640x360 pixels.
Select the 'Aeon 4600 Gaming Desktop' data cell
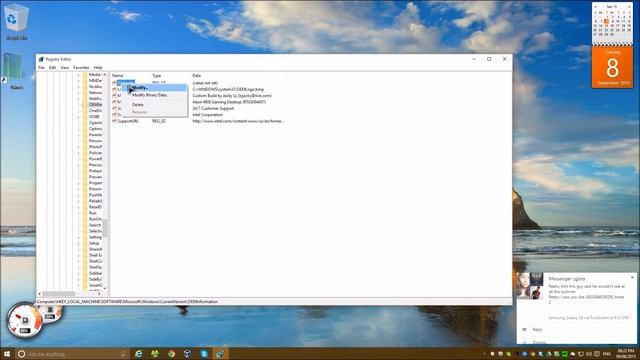point(229,102)
